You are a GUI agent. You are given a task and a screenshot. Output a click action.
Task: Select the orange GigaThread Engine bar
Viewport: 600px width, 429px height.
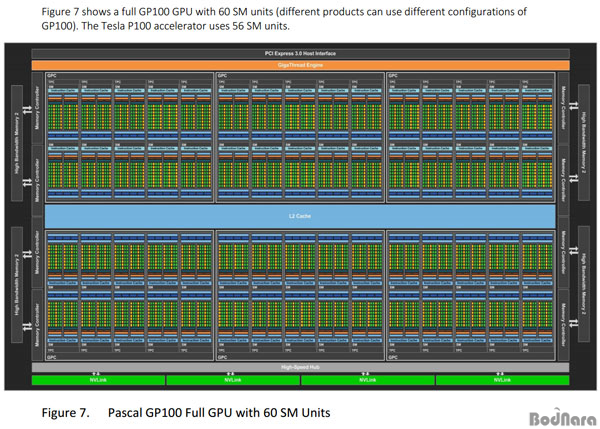(300, 65)
